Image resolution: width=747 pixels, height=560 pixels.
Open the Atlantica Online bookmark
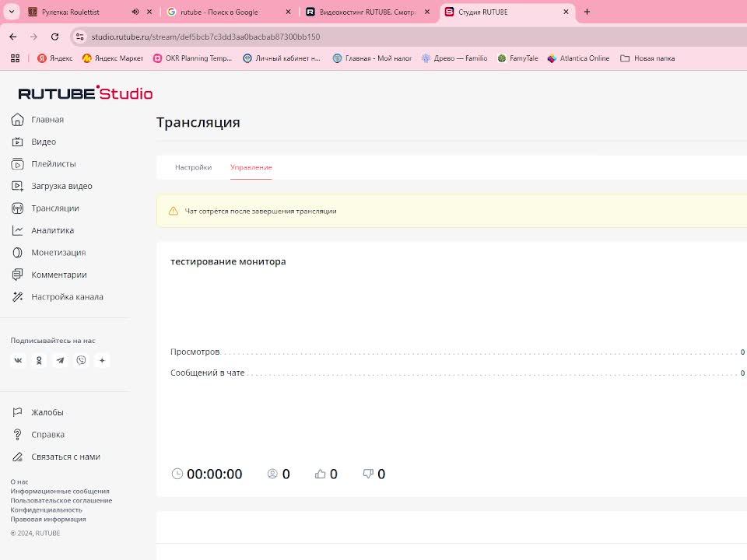point(578,58)
